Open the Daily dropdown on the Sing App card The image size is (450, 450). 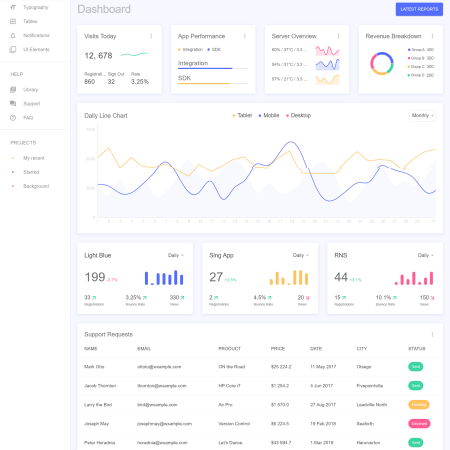click(301, 255)
